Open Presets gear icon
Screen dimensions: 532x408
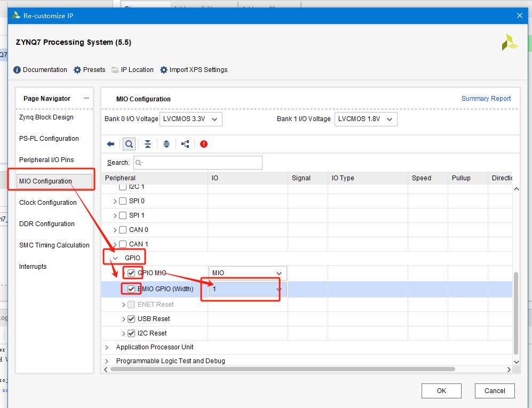click(77, 70)
